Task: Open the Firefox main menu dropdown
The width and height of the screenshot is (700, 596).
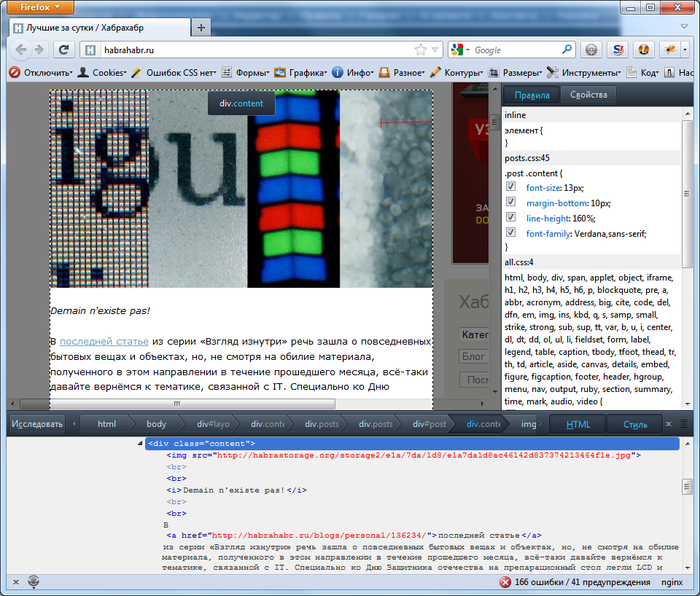Action: pos(40,7)
